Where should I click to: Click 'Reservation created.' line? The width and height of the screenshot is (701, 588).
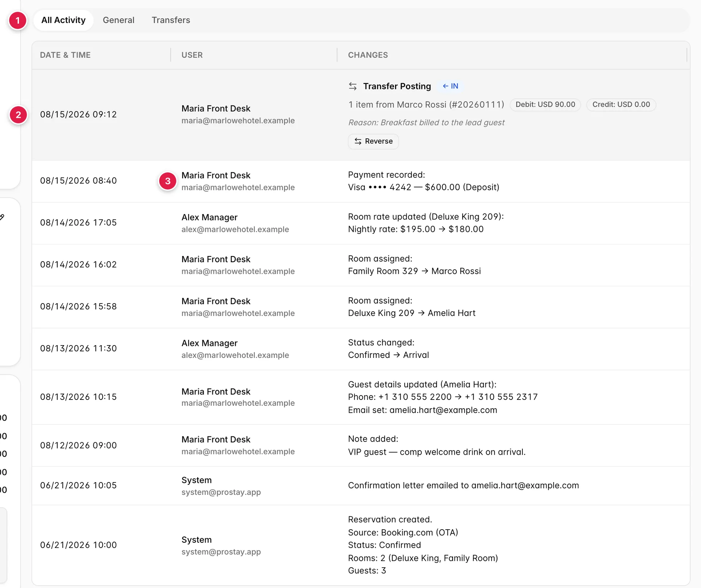click(x=390, y=520)
